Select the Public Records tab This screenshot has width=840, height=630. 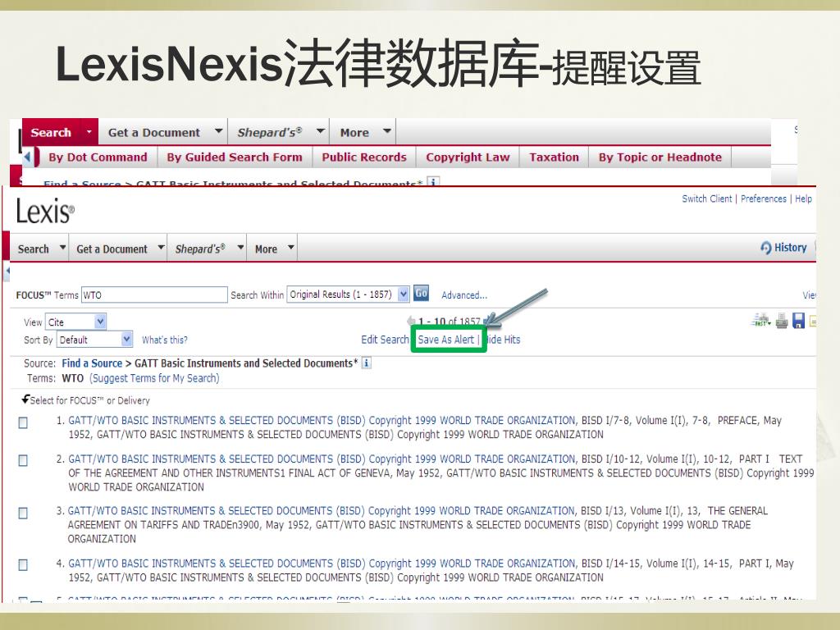coord(363,157)
